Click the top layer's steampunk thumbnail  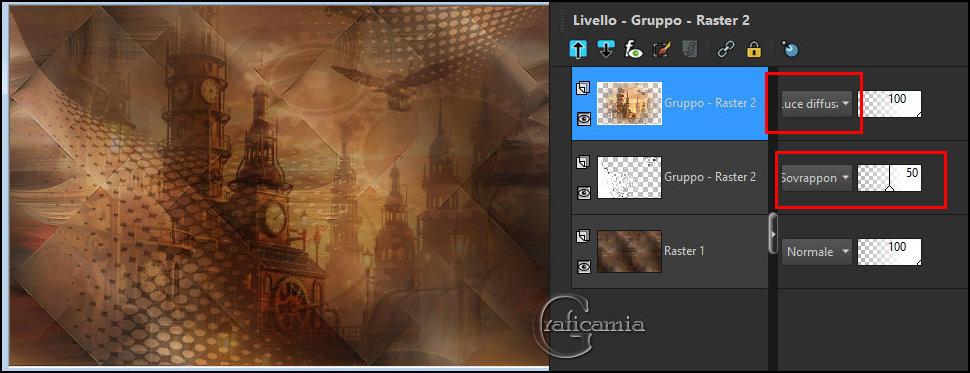pyautogui.click(x=629, y=103)
